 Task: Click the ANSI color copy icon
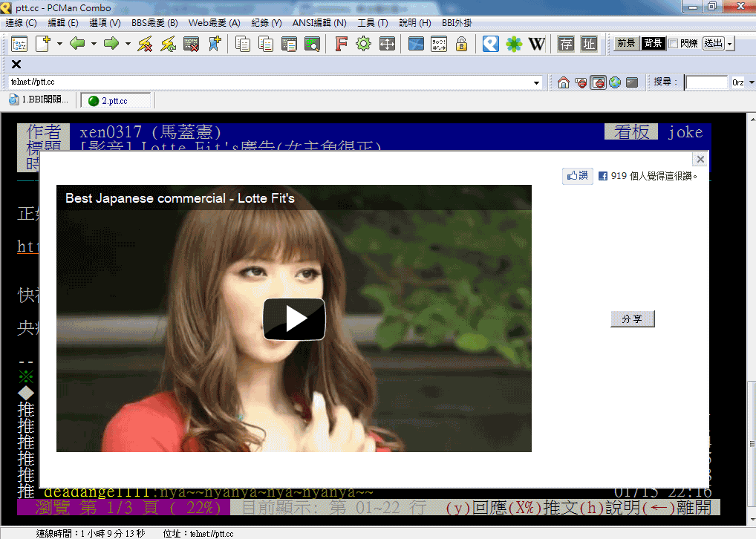click(x=266, y=44)
